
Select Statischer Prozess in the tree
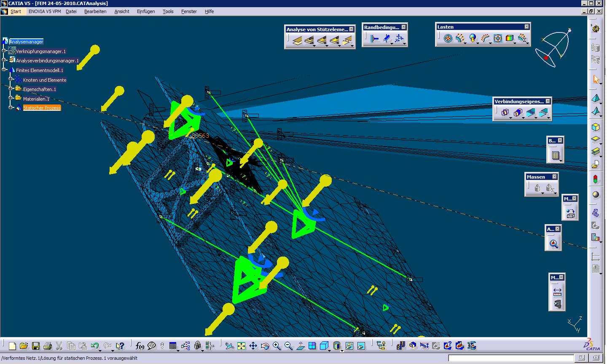(42, 108)
